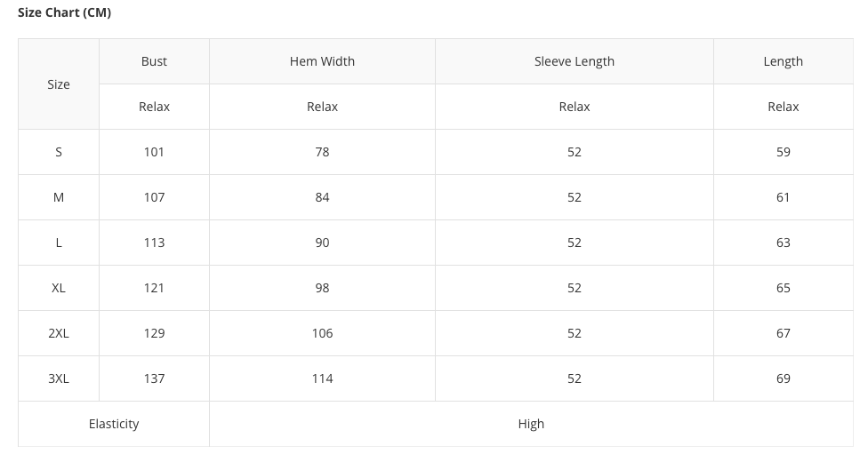Select the 3XL size row label
868x470 pixels.
[x=59, y=378]
